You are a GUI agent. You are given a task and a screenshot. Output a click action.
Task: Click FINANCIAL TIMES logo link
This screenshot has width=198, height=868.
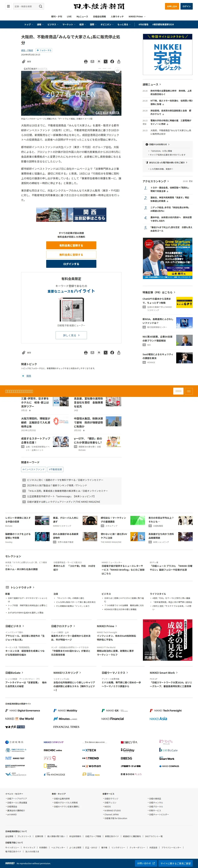[66, 727]
